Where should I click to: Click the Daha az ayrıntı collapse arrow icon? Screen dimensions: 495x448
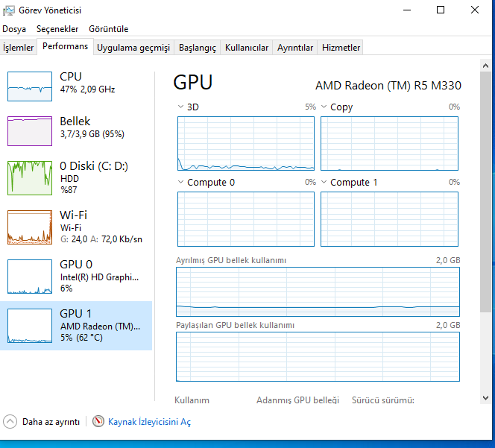click(10, 421)
